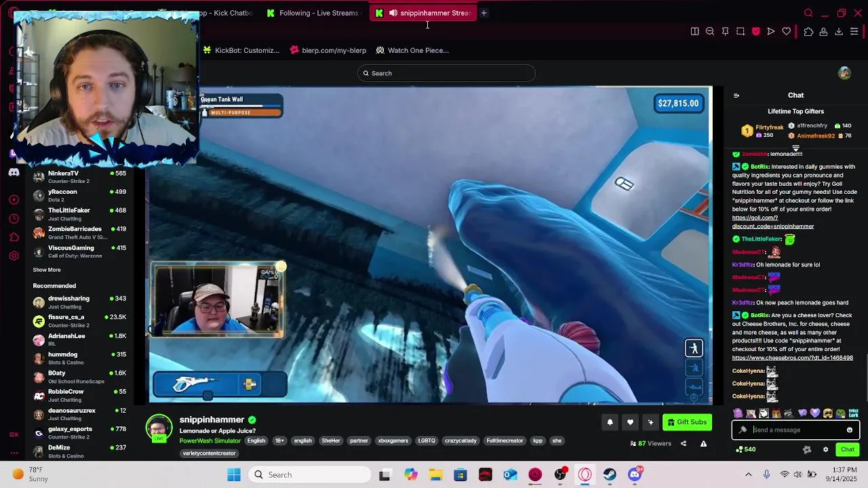The width and height of the screenshot is (868, 488).
Task: Click the pin icon in browser toolbar
Action: pos(725,31)
